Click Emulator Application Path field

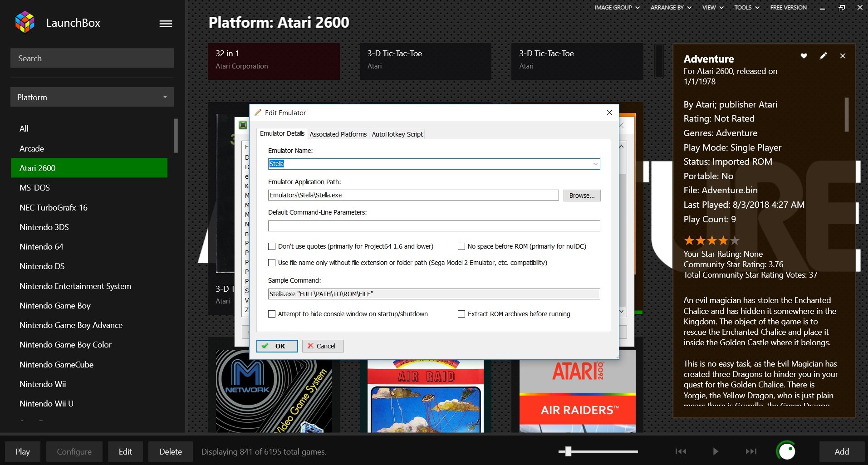click(x=413, y=195)
